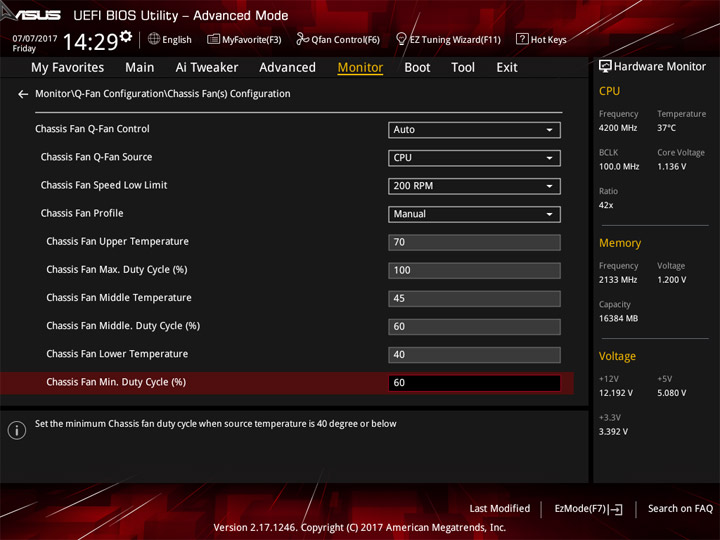
Task: Open MyFavorite(F3) list icon
Action: [x=213, y=39]
